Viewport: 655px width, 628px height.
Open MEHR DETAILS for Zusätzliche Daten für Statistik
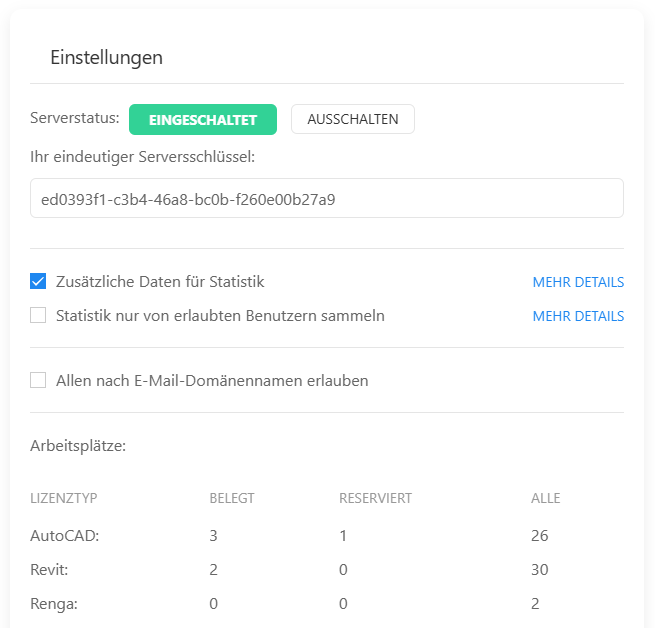(578, 282)
